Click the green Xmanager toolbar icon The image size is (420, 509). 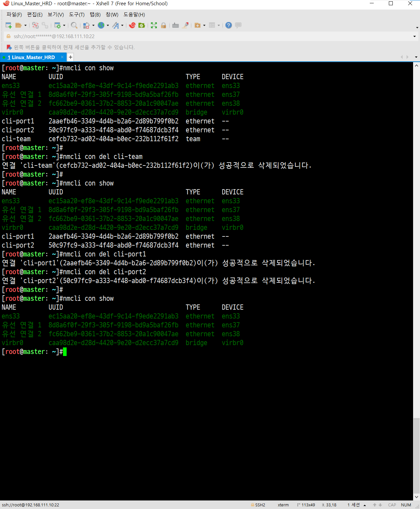[142, 25]
